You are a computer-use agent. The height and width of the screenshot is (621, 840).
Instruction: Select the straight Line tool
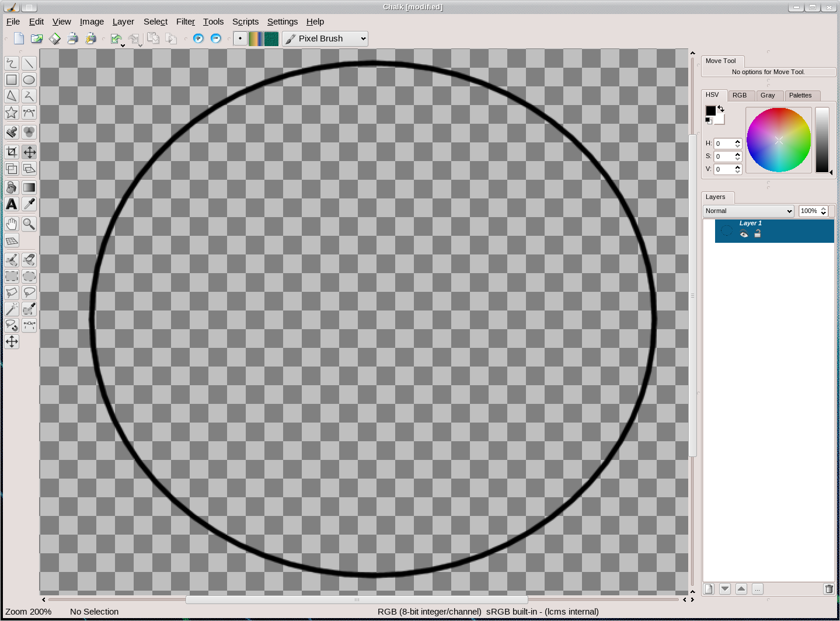29,63
